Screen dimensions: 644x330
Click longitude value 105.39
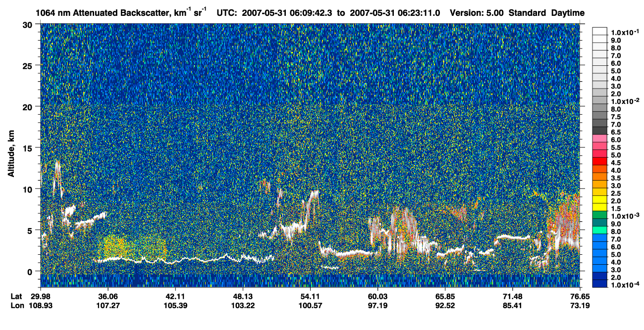pos(175,305)
